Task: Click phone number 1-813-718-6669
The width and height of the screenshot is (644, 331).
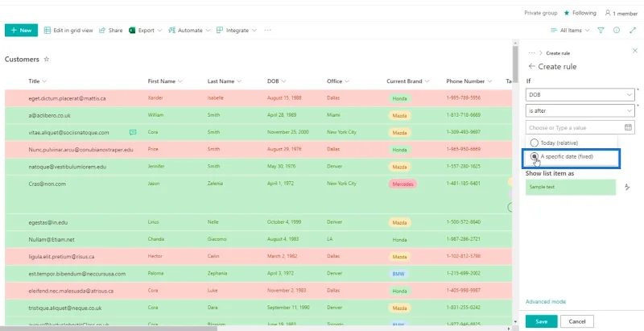Action: [x=464, y=115]
